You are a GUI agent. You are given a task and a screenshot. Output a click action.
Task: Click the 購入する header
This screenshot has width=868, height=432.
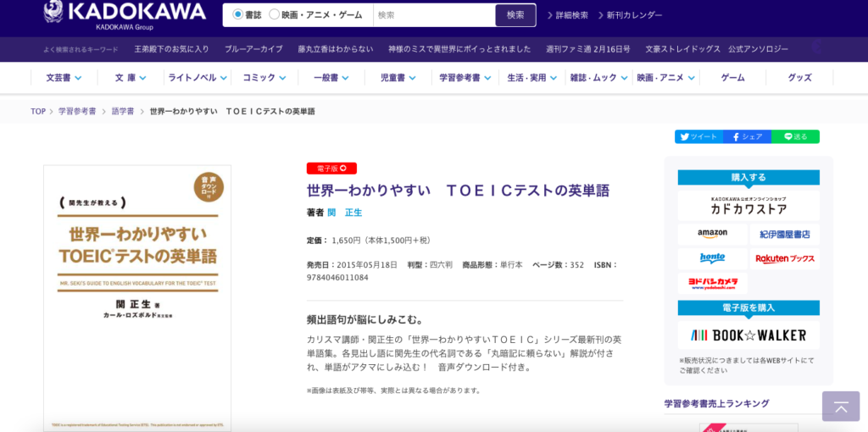pos(748,177)
